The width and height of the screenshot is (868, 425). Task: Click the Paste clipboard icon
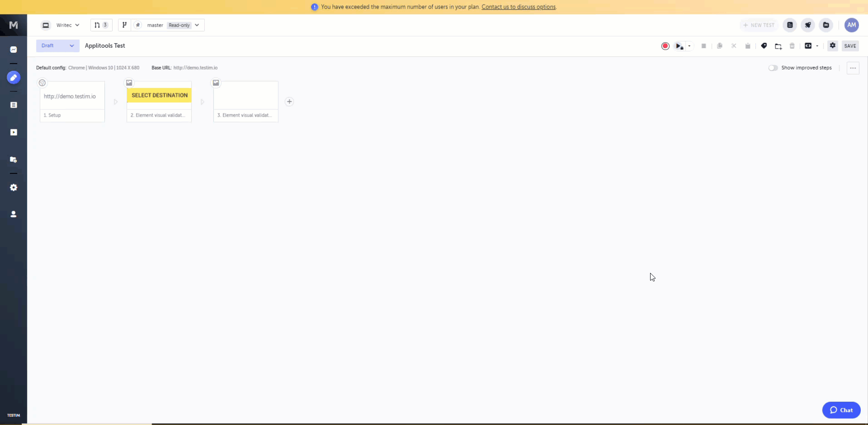pyautogui.click(x=748, y=46)
